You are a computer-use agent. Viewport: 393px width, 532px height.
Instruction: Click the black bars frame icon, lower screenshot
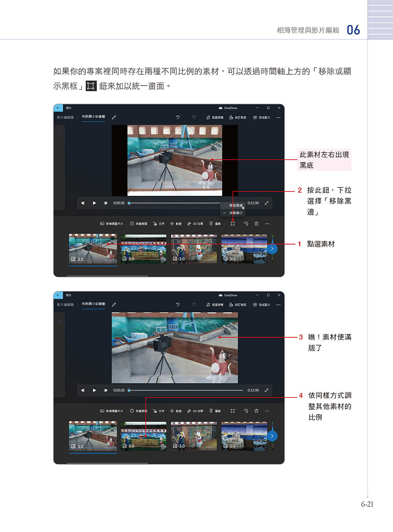pos(233,411)
